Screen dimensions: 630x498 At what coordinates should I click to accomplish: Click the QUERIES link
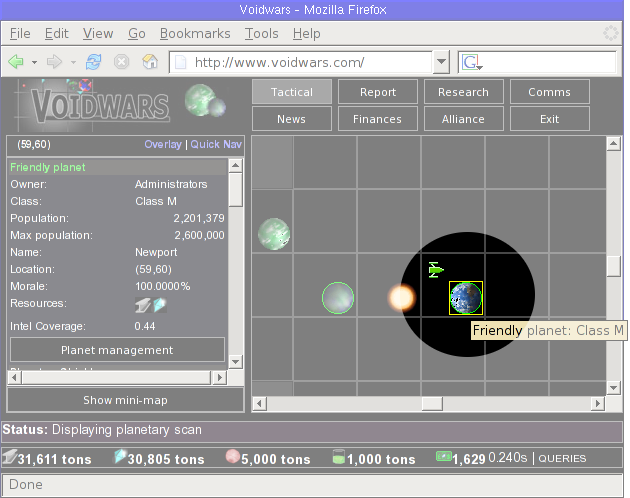click(x=562, y=459)
